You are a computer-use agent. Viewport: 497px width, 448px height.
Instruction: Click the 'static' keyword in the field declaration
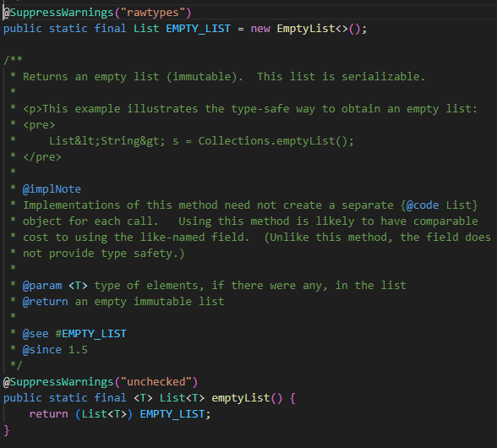coord(68,29)
